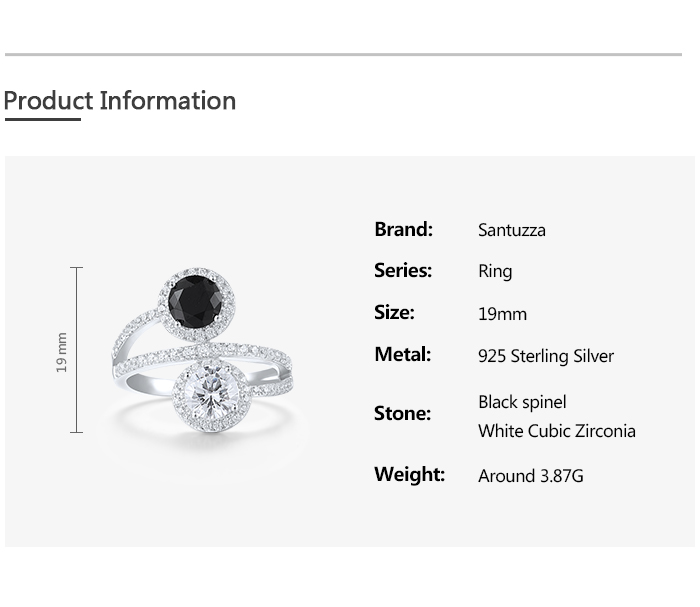This screenshot has width=700, height=607.
Task: Select the 925 Sterling Silver text
Action: click(546, 356)
